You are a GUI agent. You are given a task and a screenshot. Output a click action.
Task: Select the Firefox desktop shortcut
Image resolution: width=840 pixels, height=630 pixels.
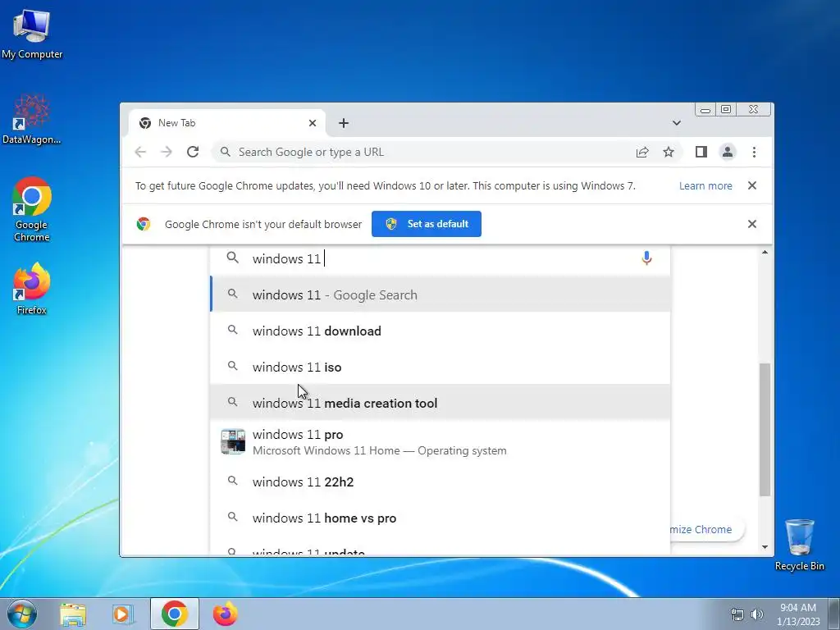[32, 288]
